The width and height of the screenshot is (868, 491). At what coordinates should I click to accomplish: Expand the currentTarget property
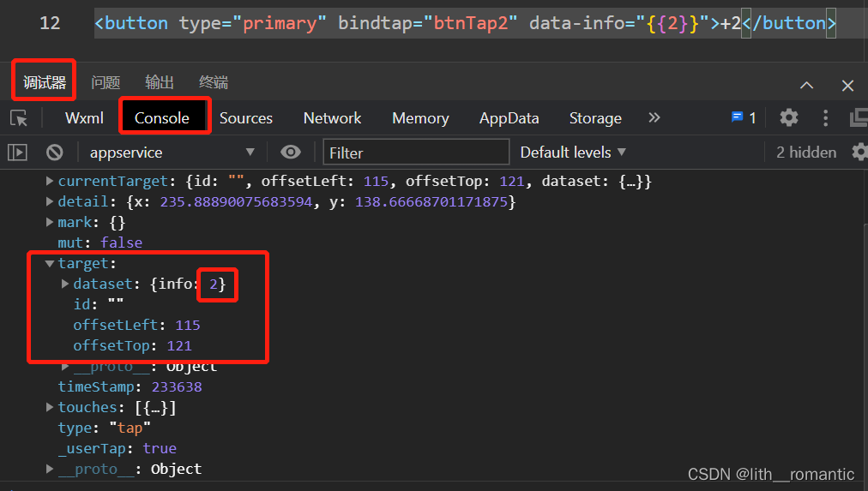[49, 181]
